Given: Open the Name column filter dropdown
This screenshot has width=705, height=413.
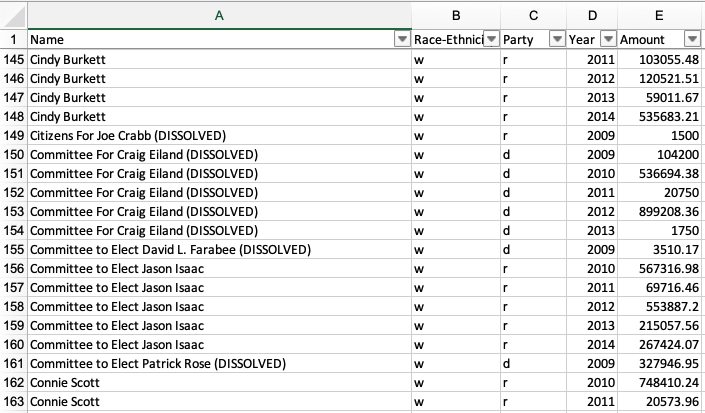Looking at the screenshot, I should tap(402, 39).
